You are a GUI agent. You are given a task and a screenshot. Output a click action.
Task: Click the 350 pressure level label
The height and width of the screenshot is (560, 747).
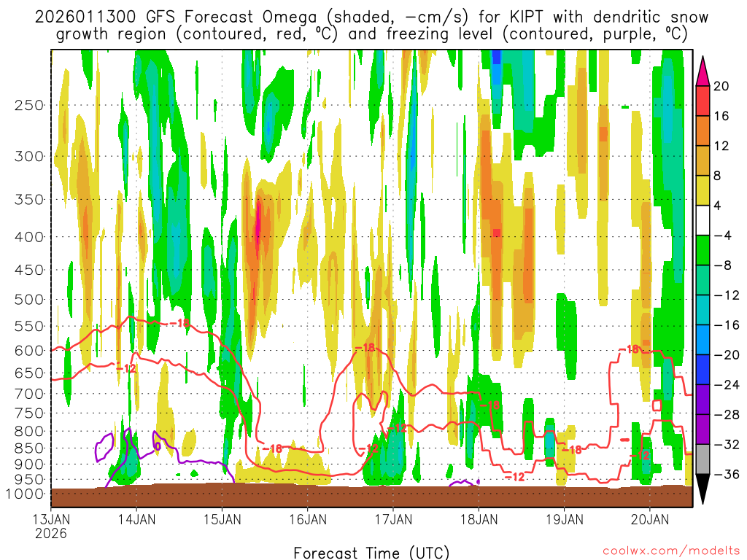29,200
